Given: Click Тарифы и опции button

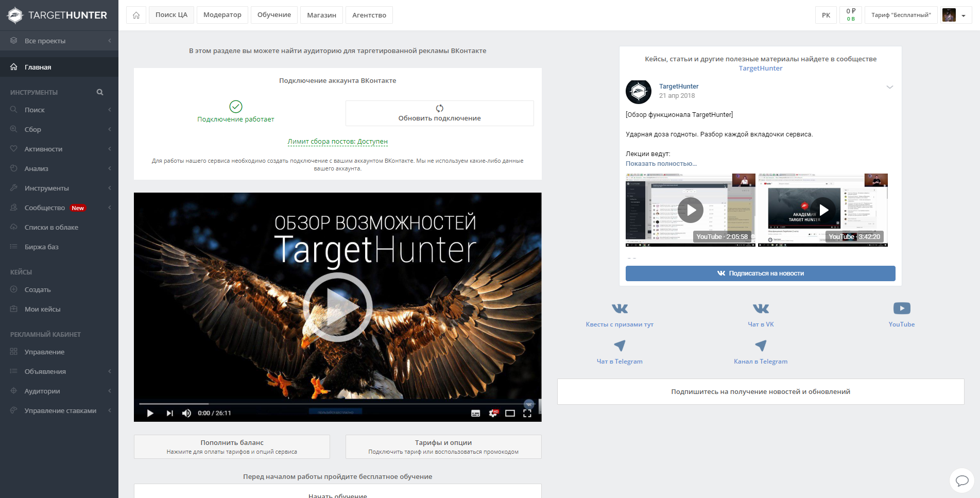Looking at the screenshot, I should pyautogui.click(x=443, y=447).
